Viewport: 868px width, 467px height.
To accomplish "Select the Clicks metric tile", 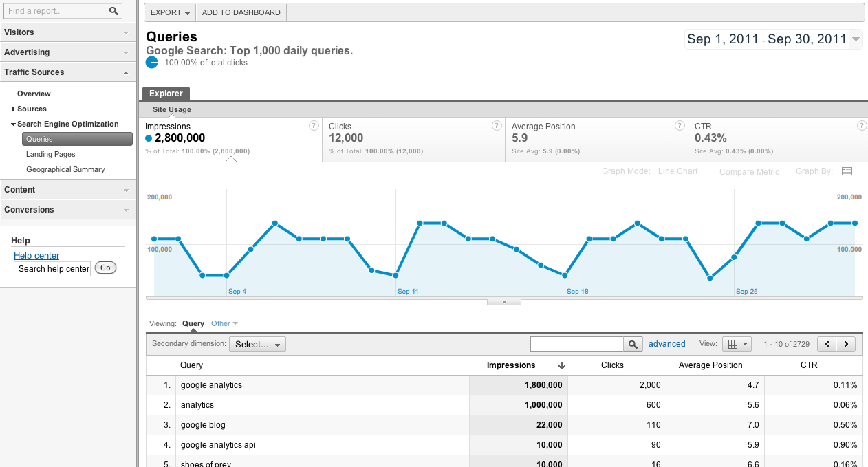I will tap(413, 140).
